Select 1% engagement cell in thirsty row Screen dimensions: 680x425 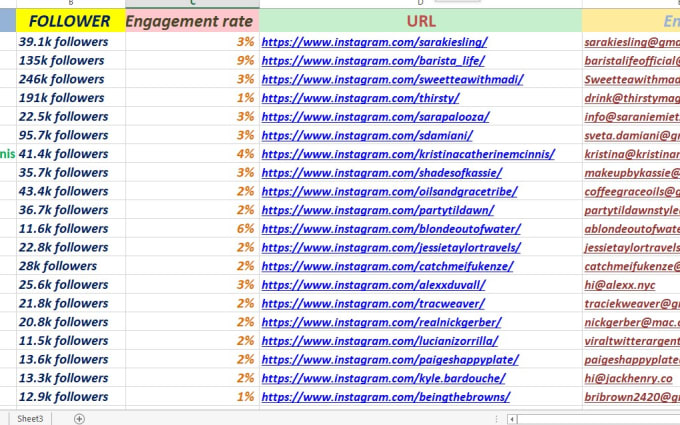(193, 98)
